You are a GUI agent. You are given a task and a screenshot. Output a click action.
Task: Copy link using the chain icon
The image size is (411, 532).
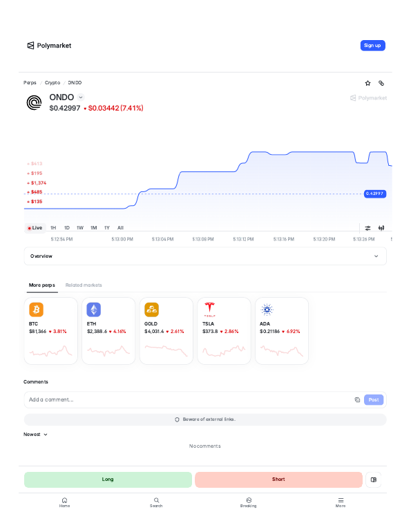click(x=381, y=83)
